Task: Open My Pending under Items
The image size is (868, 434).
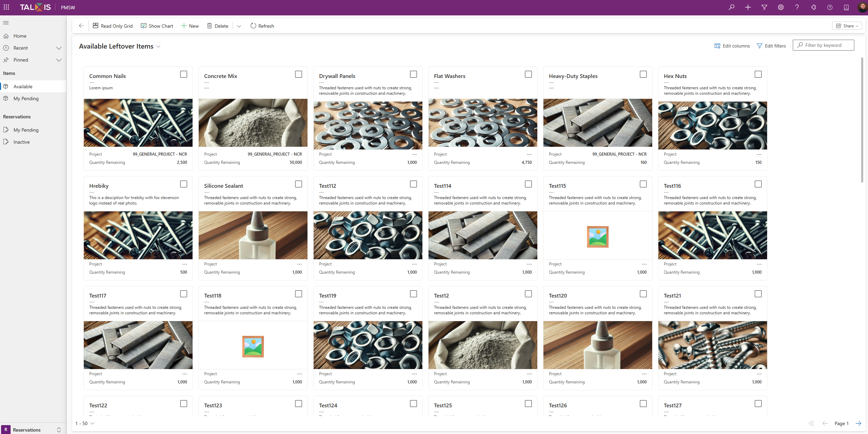Action: pyautogui.click(x=33, y=98)
